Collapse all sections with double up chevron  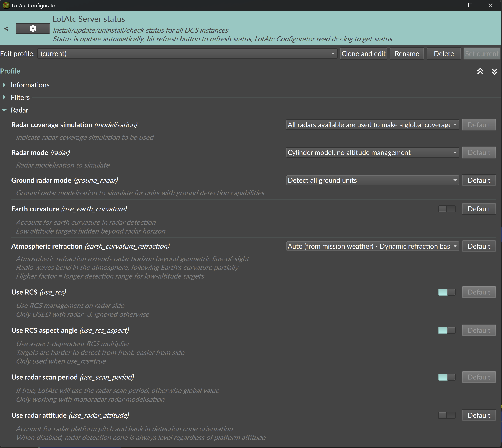480,71
